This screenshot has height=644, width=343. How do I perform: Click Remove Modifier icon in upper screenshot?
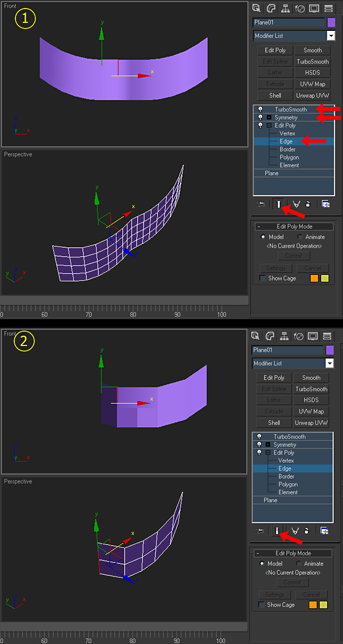pos(308,204)
